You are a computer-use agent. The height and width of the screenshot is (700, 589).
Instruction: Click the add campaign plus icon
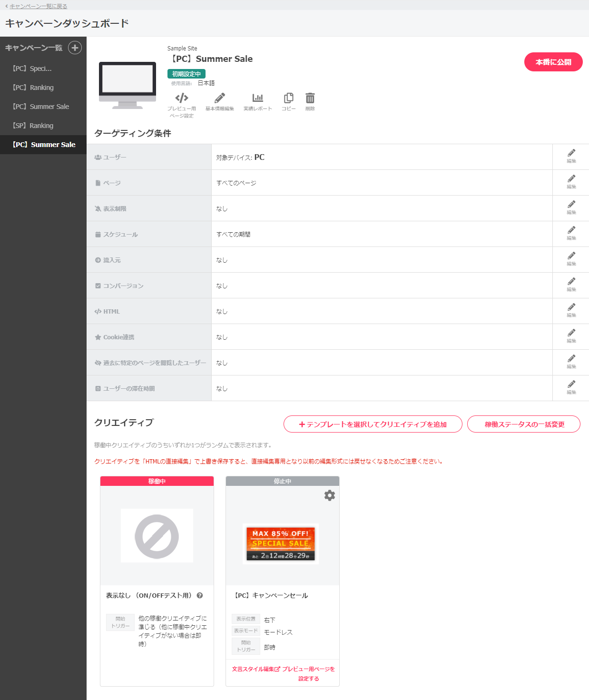[75, 48]
